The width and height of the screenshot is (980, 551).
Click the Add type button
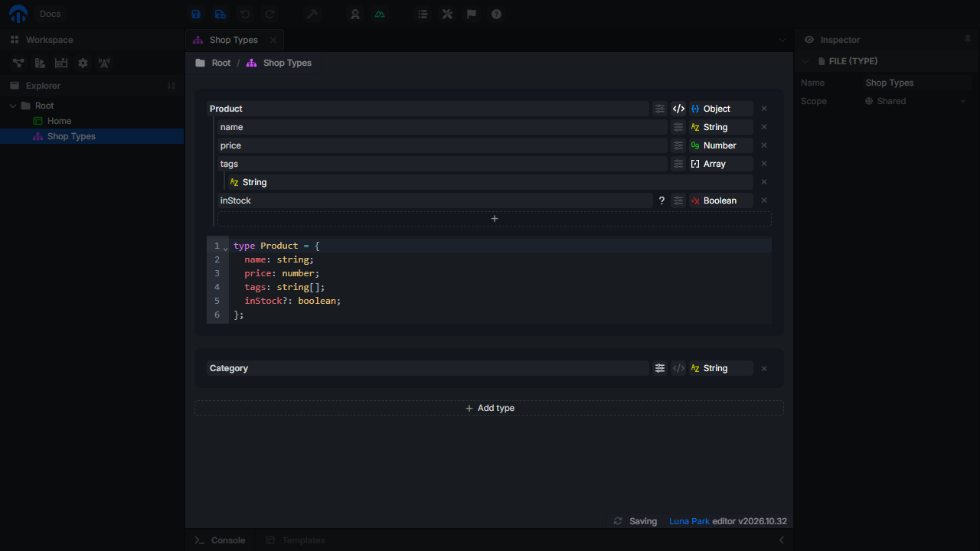(489, 408)
